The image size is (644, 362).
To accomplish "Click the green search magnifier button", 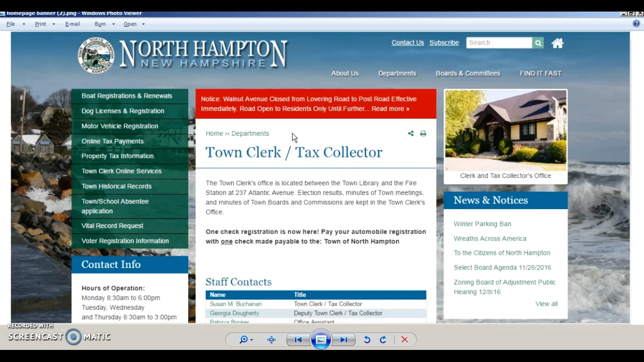I will [538, 43].
